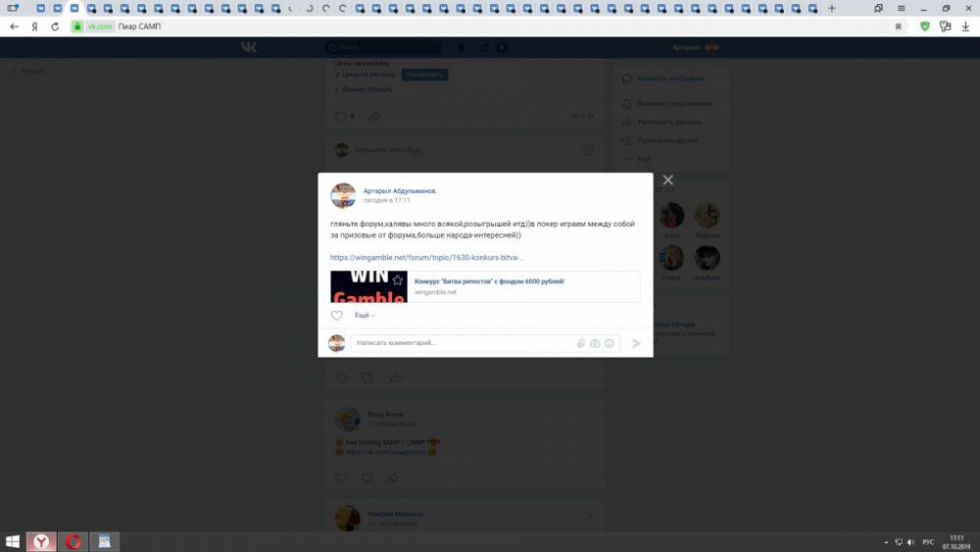The image size is (980, 552).
Task: Open the vk.com/swaghostru link
Action: [385, 452]
